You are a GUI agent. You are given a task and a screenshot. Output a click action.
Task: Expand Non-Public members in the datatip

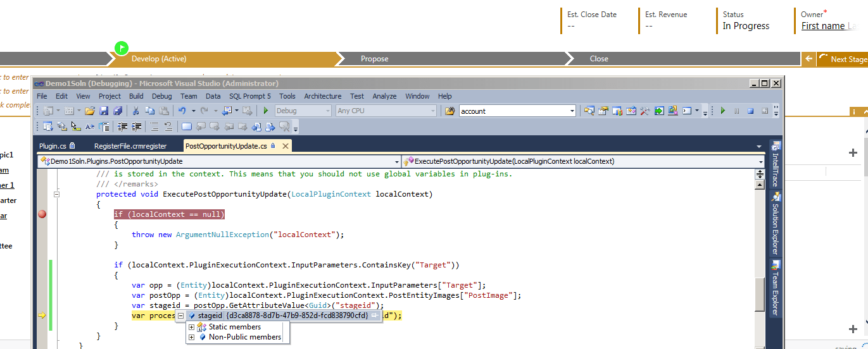tap(192, 337)
